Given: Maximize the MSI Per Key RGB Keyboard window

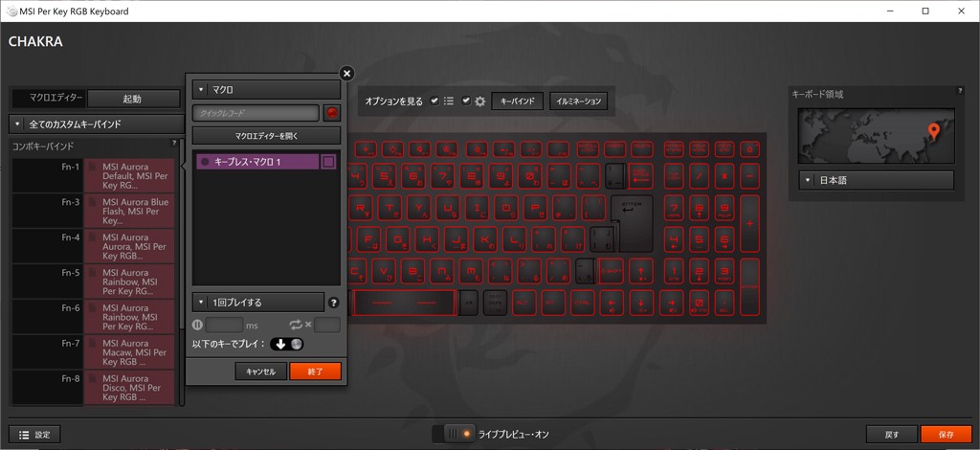Looking at the screenshot, I should [925, 11].
